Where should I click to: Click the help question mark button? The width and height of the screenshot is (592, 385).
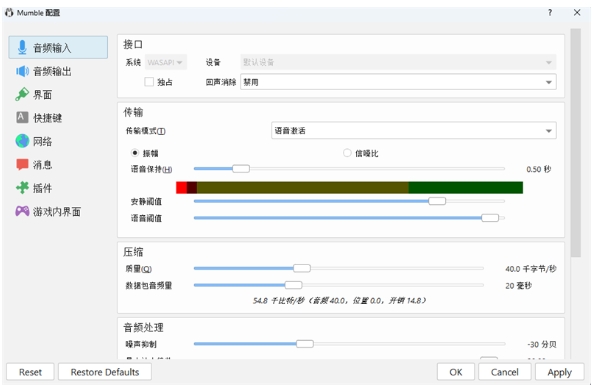[550, 12]
